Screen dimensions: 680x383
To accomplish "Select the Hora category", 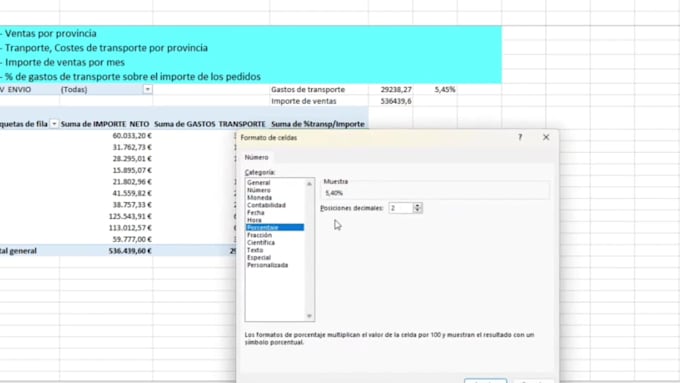I will click(254, 220).
